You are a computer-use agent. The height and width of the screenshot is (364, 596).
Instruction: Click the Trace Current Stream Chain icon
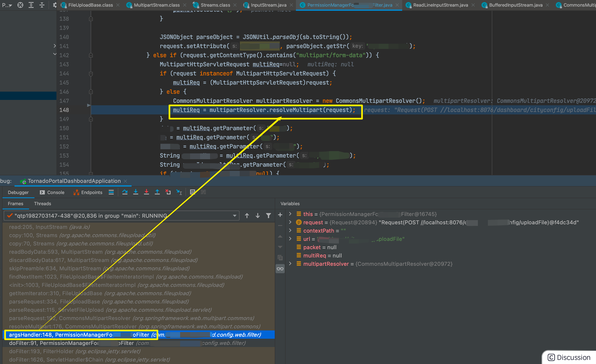point(203,192)
